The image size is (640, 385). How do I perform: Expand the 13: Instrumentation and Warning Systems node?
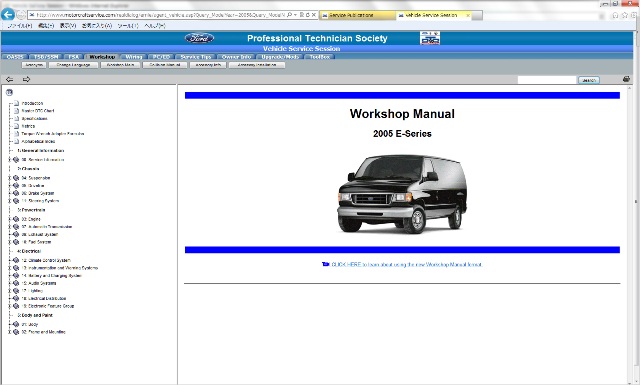[x=10, y=268]
